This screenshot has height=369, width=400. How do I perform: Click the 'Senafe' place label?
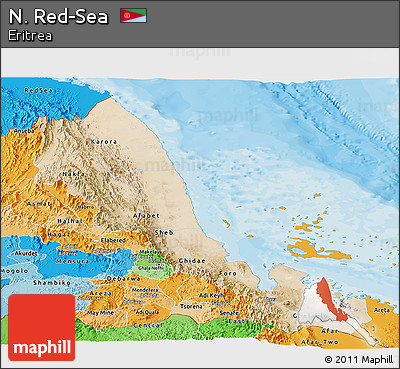pyautogui.click(x=229, y=313)
